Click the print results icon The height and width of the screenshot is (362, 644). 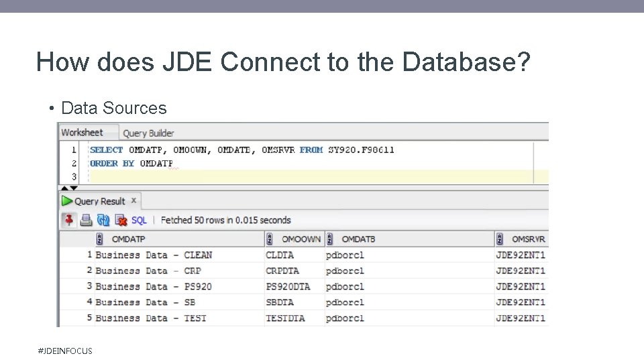click(86, 220)
